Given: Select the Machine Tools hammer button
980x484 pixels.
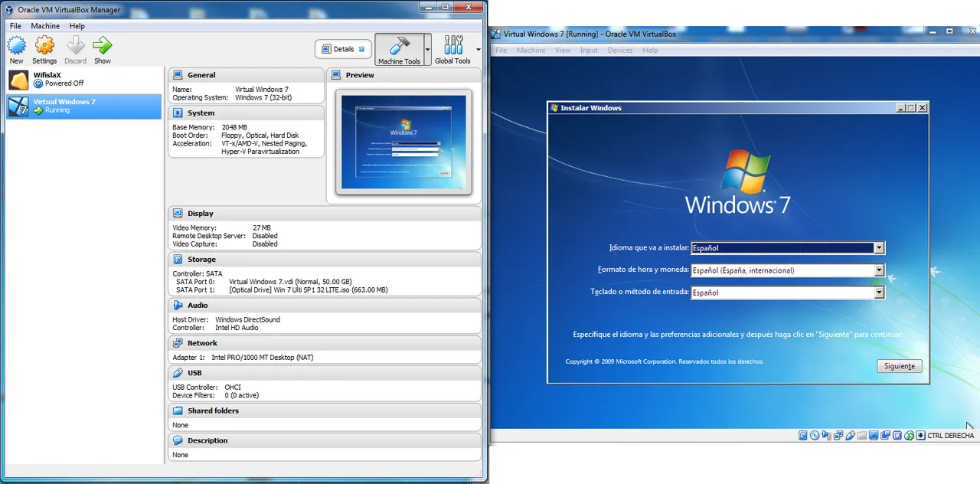Looking at the screenshot, I should click(x=399, y=50).
